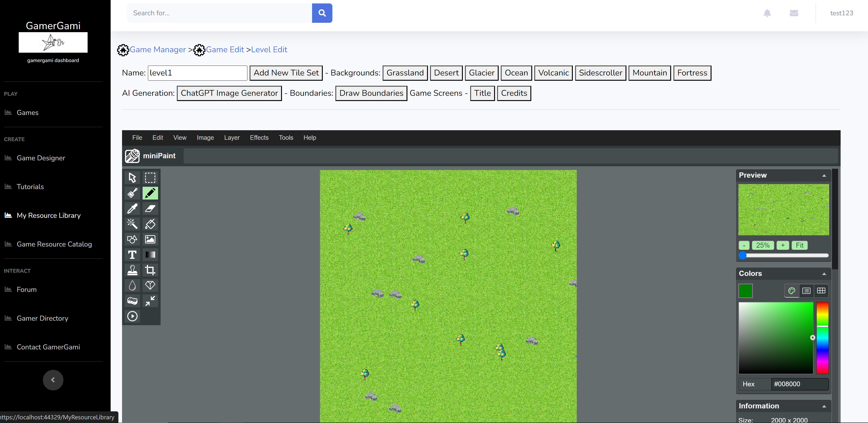The height and width of the screenshot is (423, 868).
Task: Collapse the Information panel
Action: [824, 406]
